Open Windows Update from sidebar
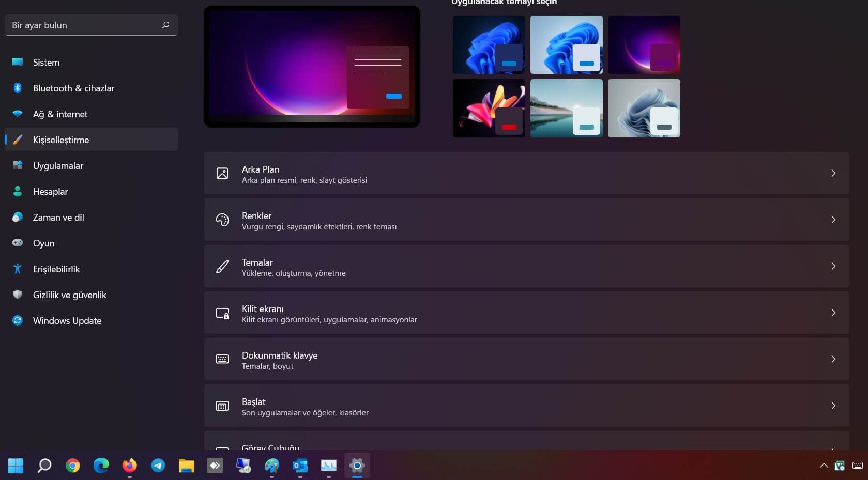Screen dimensions: 868x480 67,321
